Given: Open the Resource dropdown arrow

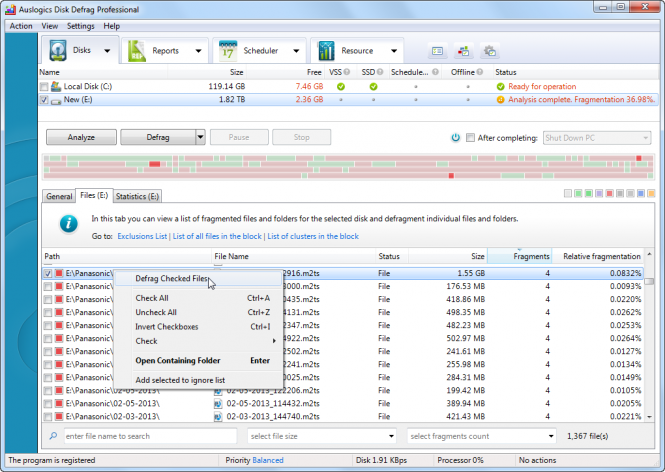Looking at the screenshot, I should [394, 51].
